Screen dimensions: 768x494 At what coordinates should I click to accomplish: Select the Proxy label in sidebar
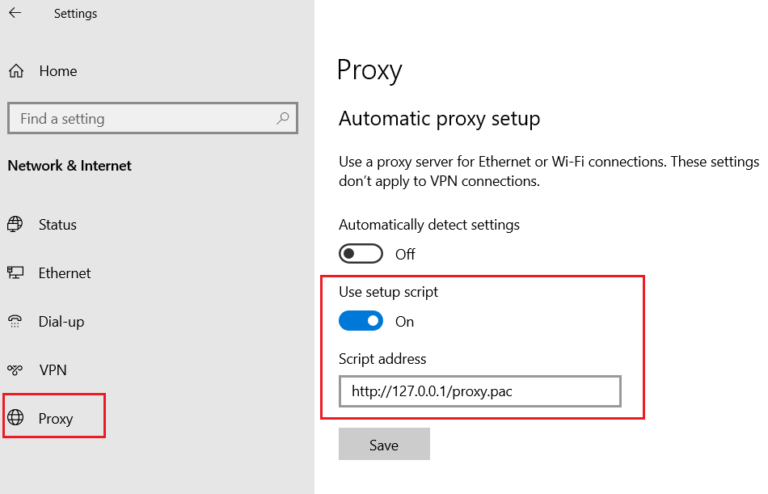[56, 419]
